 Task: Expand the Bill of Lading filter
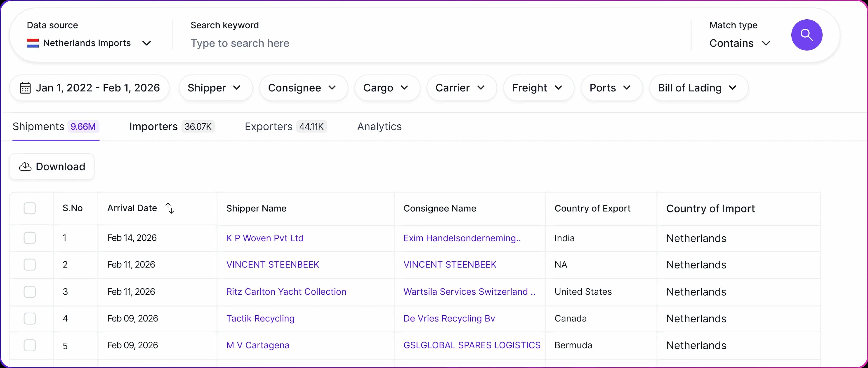(x=698, y=88)
